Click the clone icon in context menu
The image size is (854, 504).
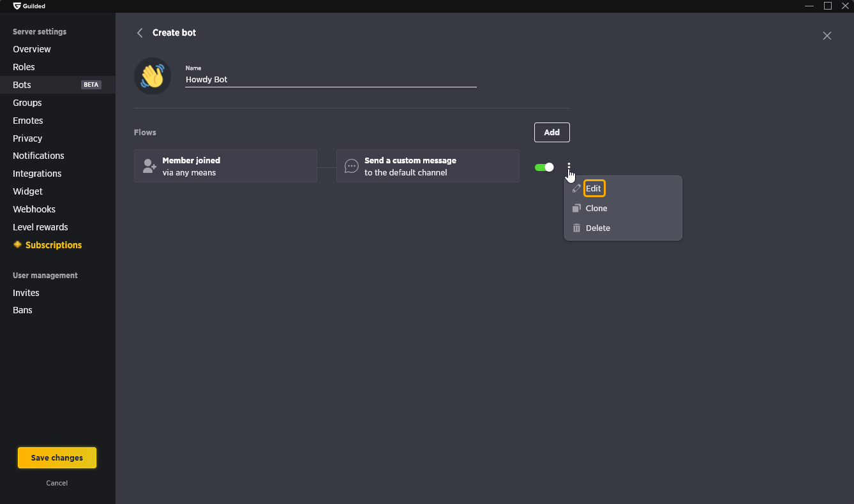[576, 209]
